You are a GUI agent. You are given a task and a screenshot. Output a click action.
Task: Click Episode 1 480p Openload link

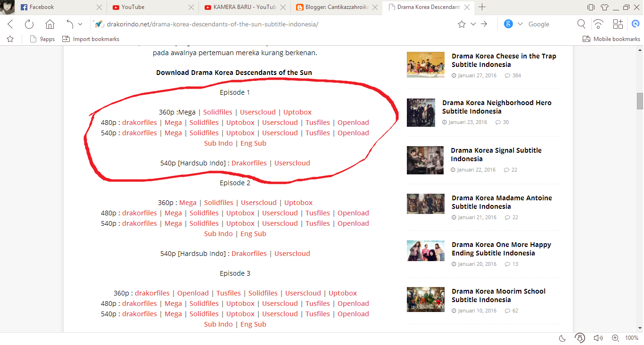point(353,123)
